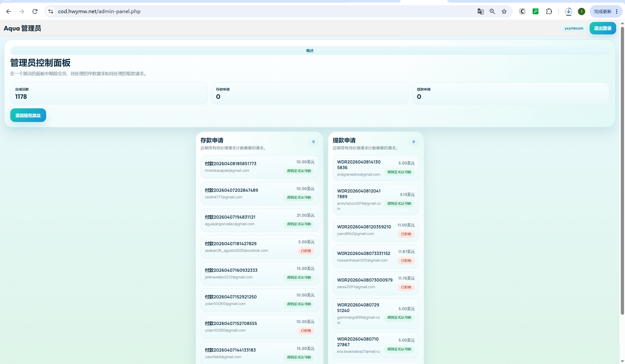Click the 存款申请 stat card in overview
This screenshot has height=364, width=625.
coord(310,93)
